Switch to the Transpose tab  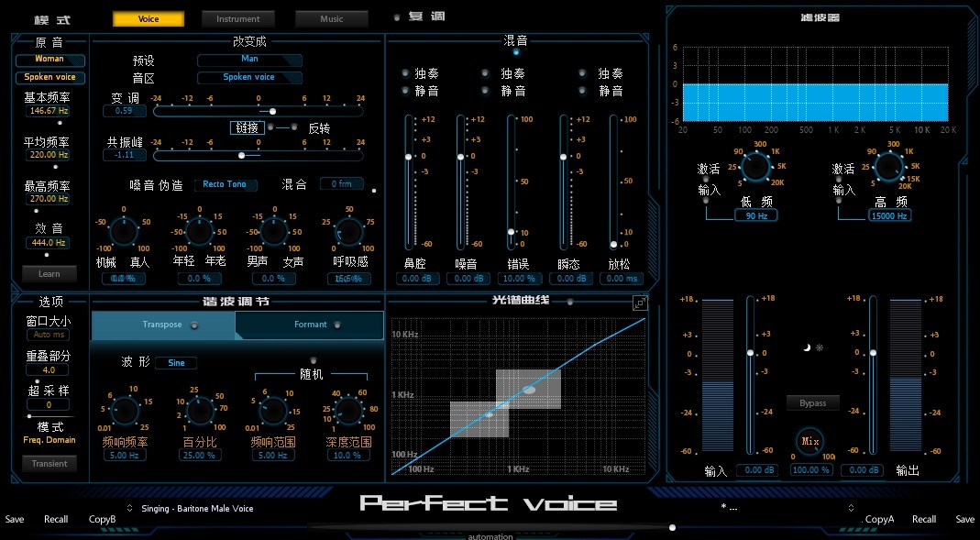[x=163, y=325]
